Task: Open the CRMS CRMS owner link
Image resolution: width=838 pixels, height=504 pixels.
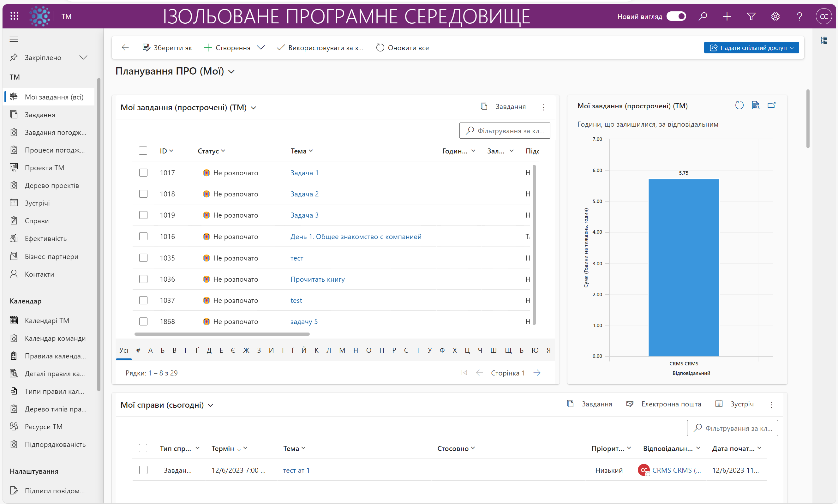Action: [x=676, y=470]
